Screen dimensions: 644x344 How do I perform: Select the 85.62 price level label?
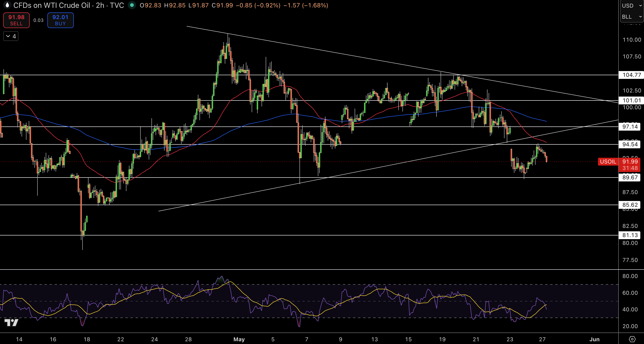coord(630,205)
